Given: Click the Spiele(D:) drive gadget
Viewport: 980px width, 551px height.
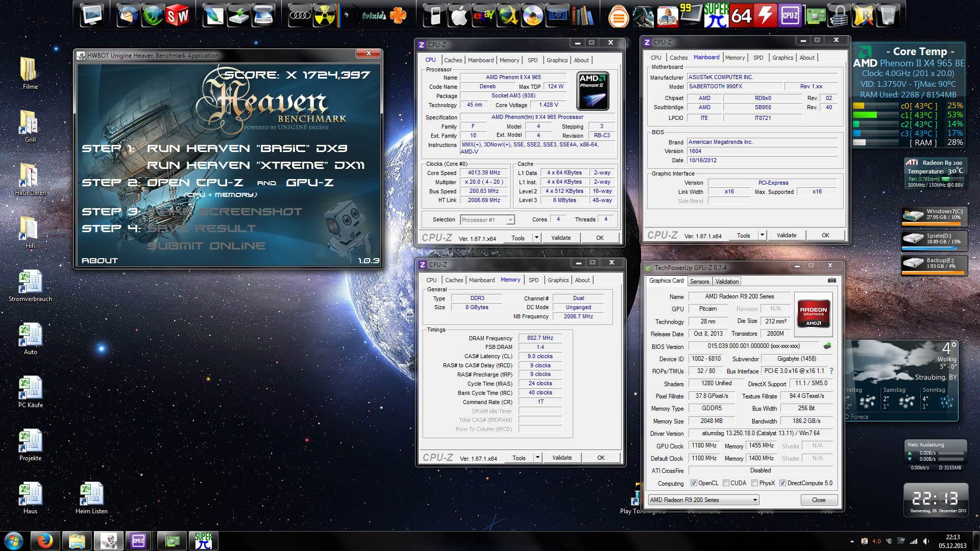Looking at the screenshot, I should point(934,241).
